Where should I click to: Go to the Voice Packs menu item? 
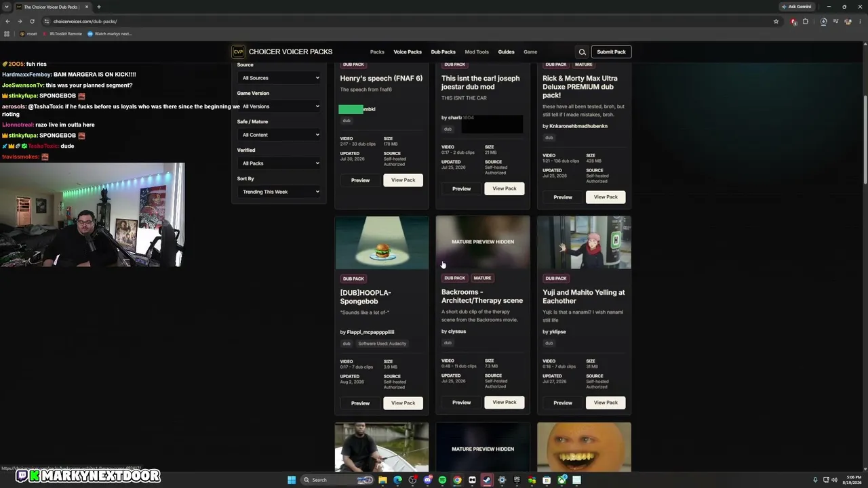pos(408,52)
